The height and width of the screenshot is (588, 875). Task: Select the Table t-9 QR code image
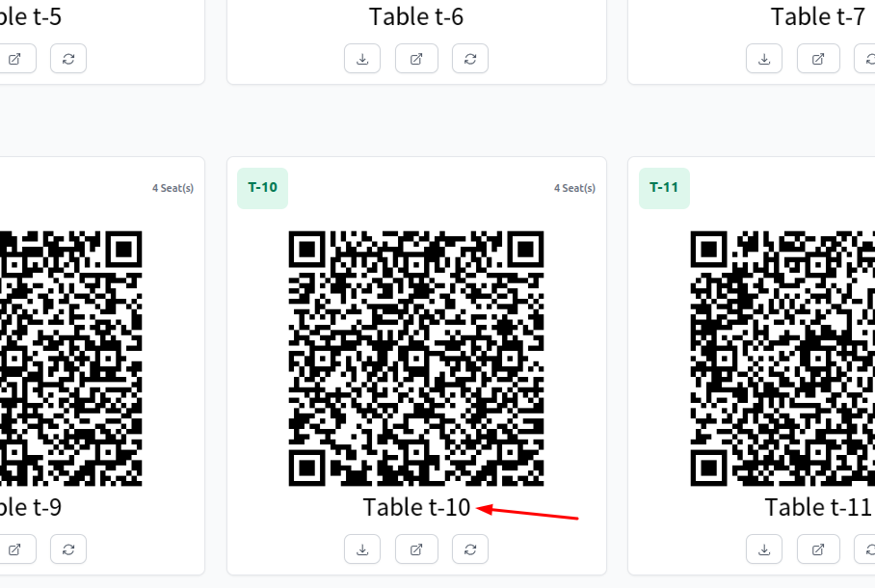(71, 359)
